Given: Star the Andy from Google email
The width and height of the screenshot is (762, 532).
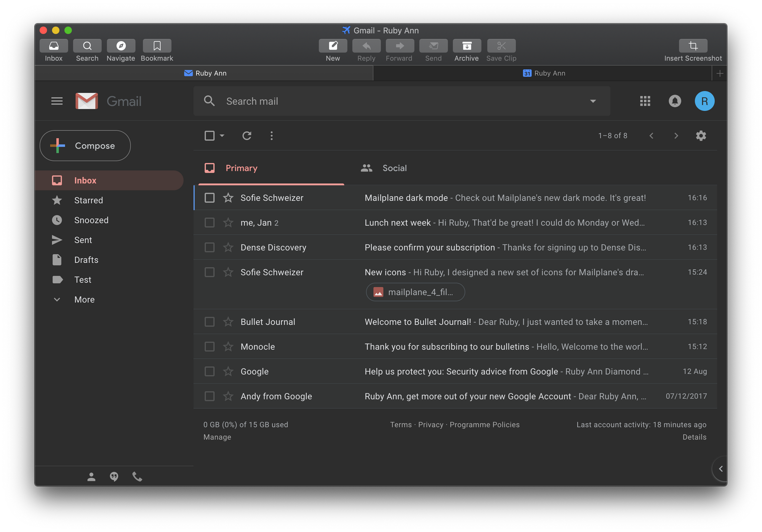Looking at the screenshot, I should tap(228, 396).
